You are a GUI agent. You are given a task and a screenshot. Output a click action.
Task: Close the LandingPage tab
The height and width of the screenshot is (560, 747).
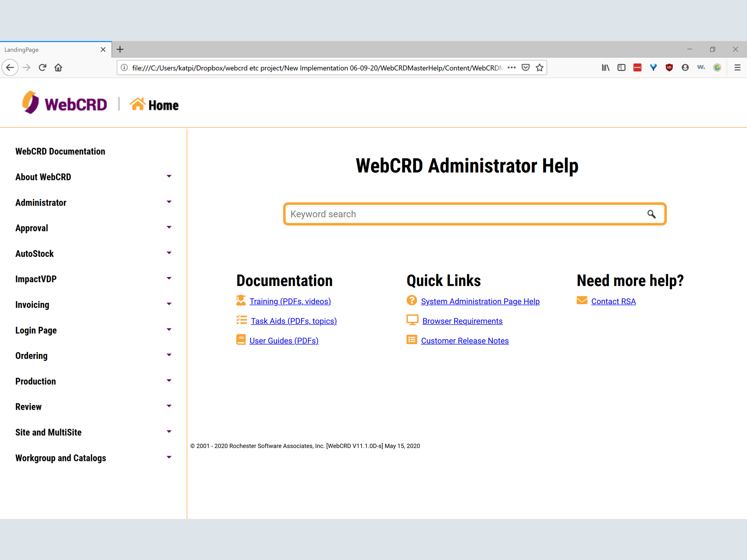click(x=103, y=50)
